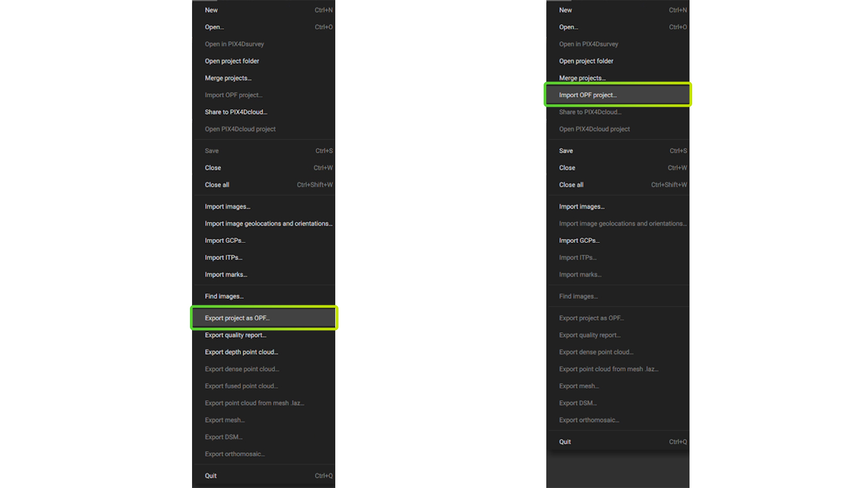Select Merge projects... in the right menu
Image resolution: width=868 pixels, height=488 pixels.
618,78
